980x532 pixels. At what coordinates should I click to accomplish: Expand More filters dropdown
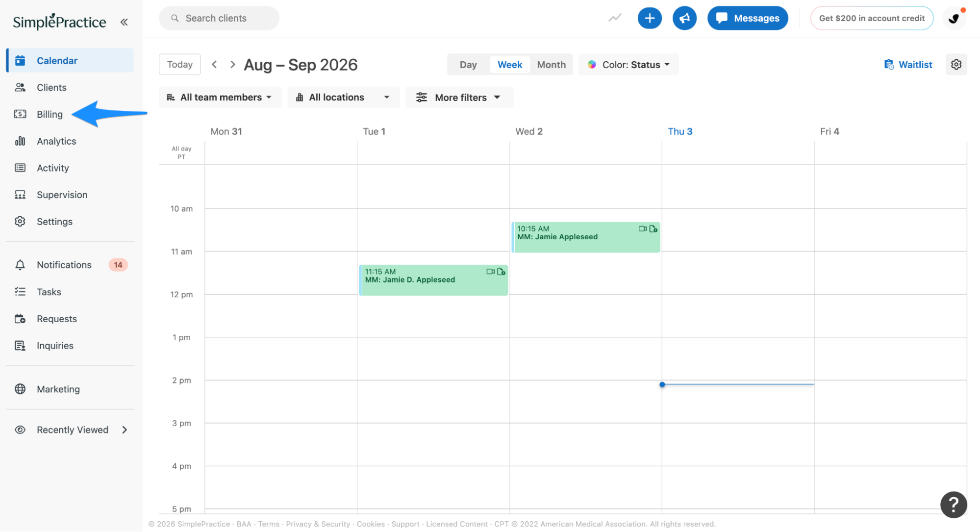point(459,97)
